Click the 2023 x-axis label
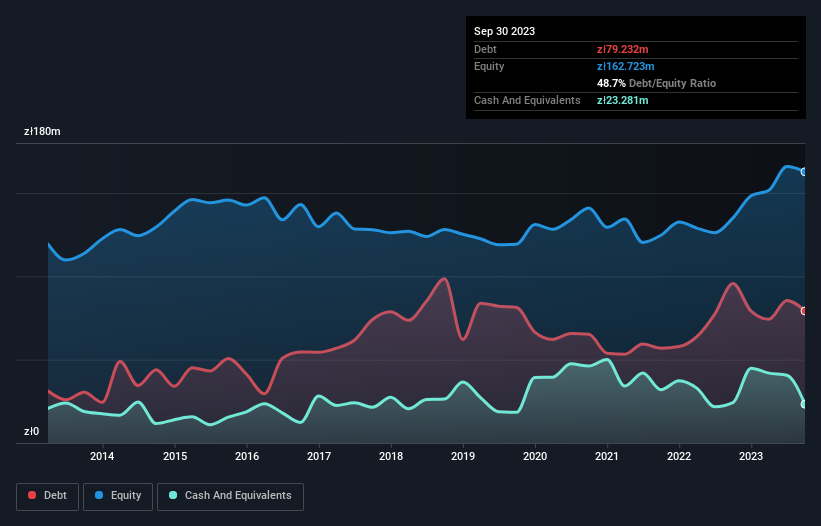Viewport: 821px width, 526px height. [751, 456]
